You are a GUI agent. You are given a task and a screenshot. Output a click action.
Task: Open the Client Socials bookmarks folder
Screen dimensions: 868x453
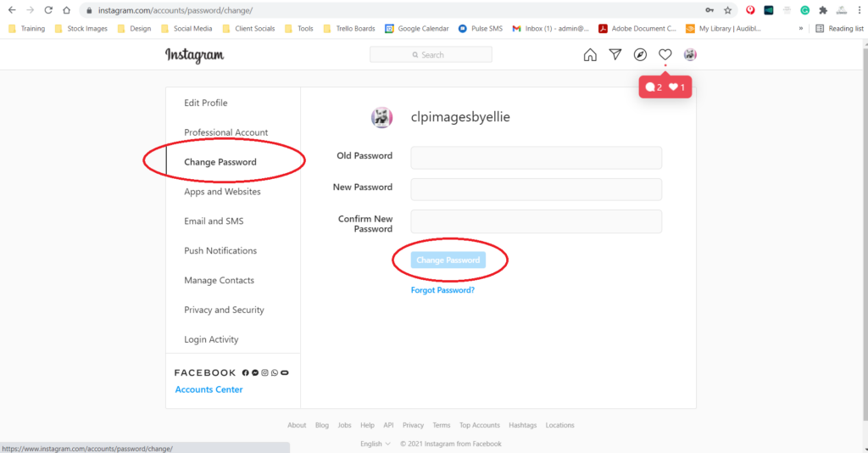tap(248, 28)
